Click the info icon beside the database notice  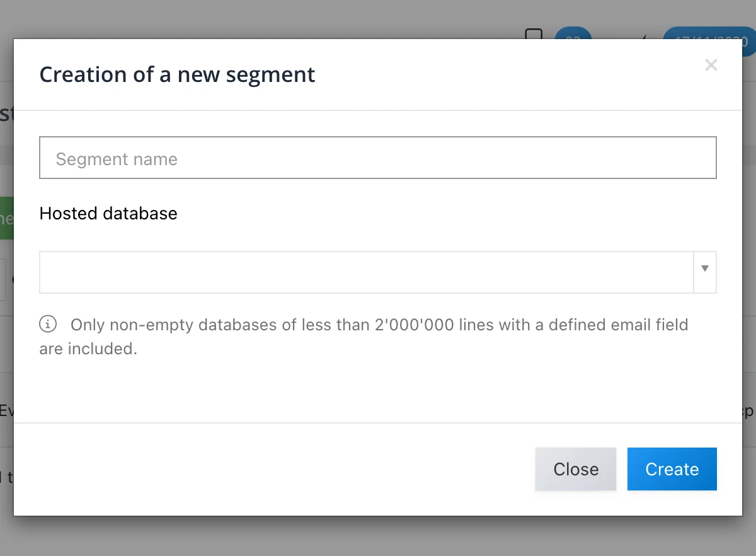pos(48,324)
